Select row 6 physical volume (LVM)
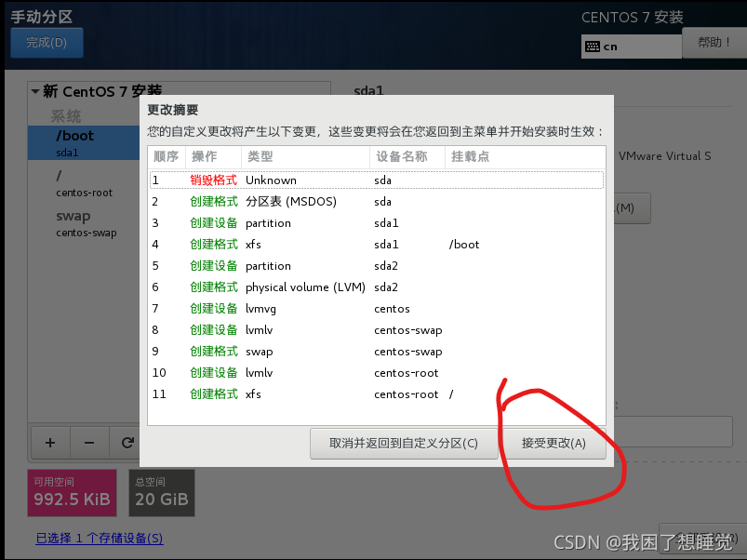The image size is (747, 560). point(377,287)
